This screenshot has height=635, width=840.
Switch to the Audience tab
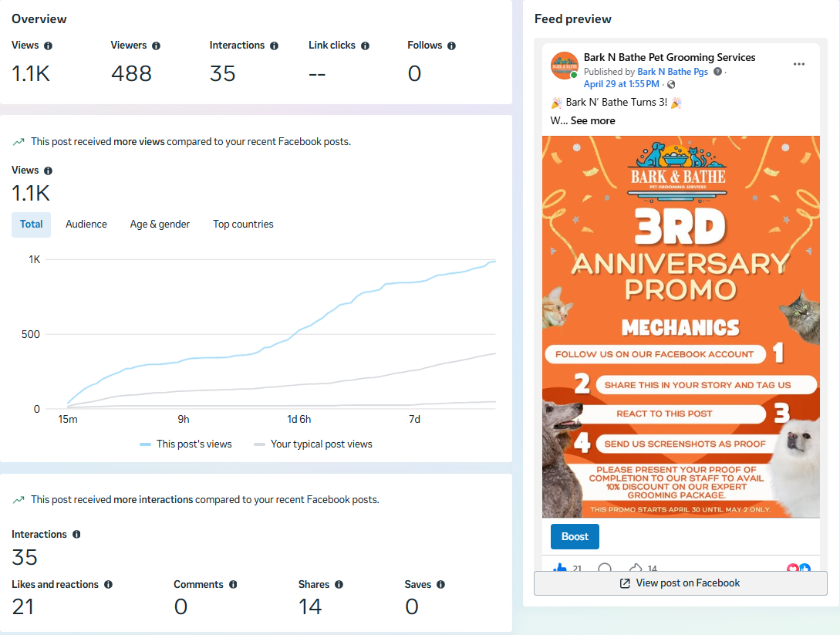[x=86, y=225]
